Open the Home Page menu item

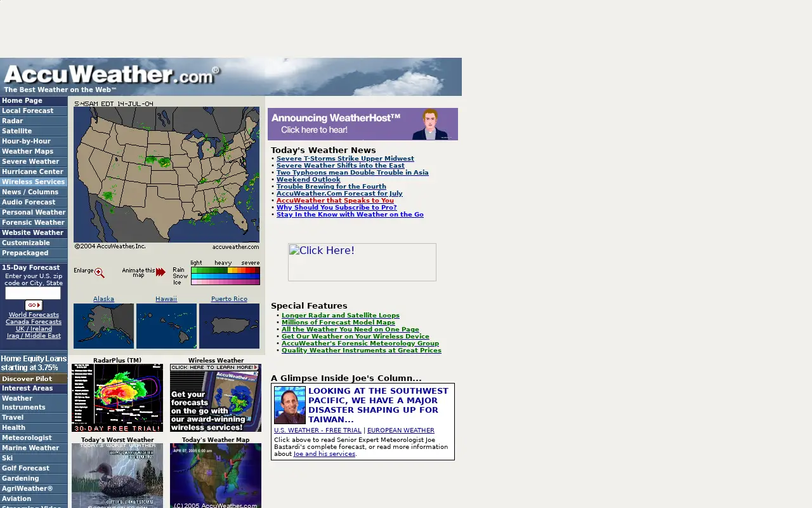point(34,101)
